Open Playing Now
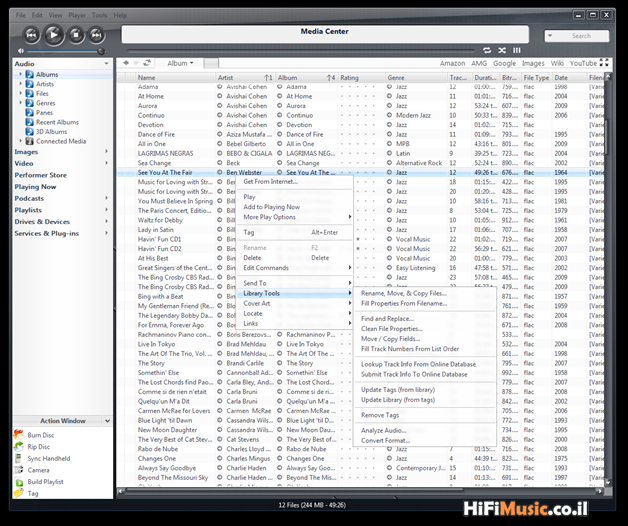The height and width of the screenshot is (526, 628). point(35,187)
